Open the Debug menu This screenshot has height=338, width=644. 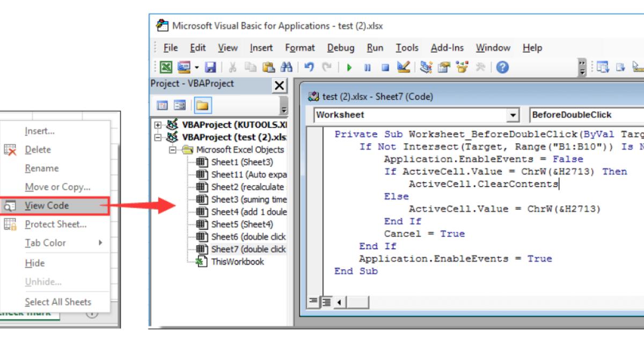click(x=340, y=48)
